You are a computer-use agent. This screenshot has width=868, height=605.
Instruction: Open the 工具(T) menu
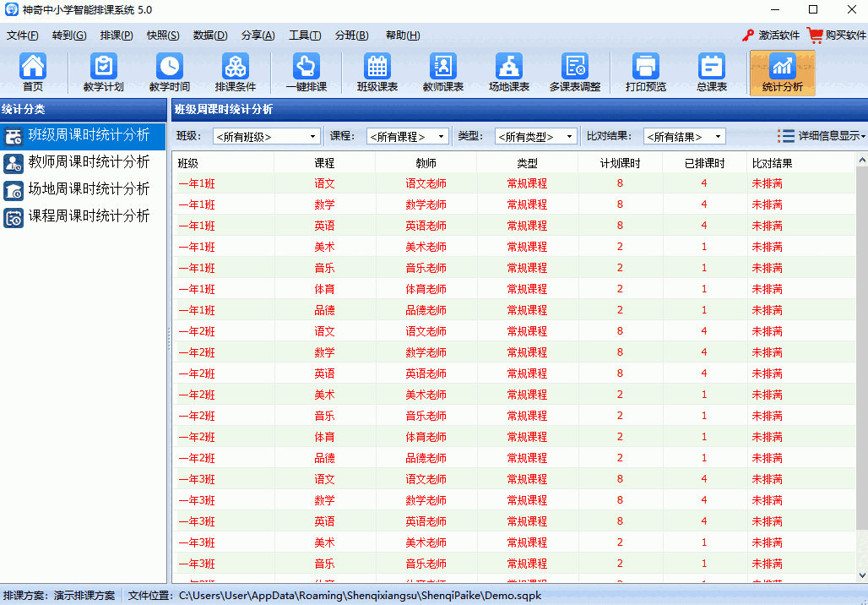(304, 35)
